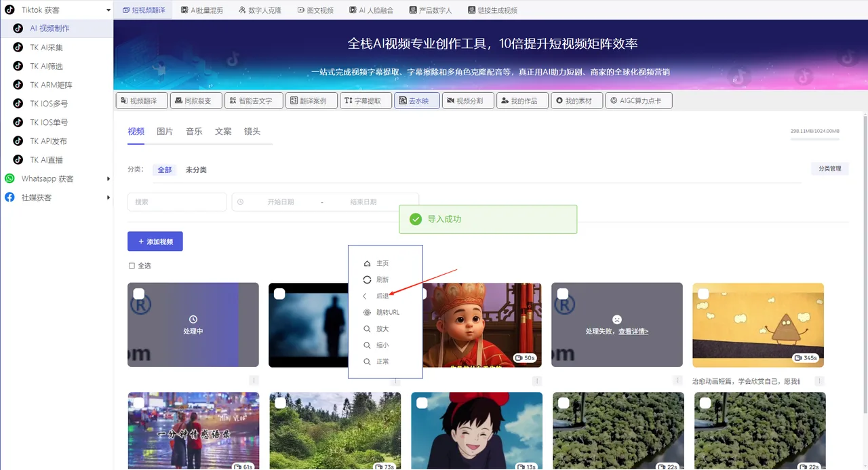Expand the 社媒获客 section

coord(58,197)
